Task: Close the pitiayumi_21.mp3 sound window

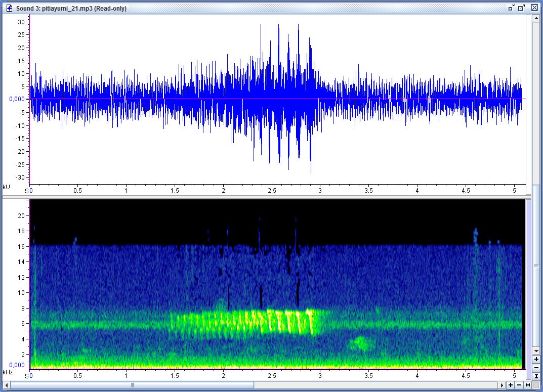Action: (534, 8)
